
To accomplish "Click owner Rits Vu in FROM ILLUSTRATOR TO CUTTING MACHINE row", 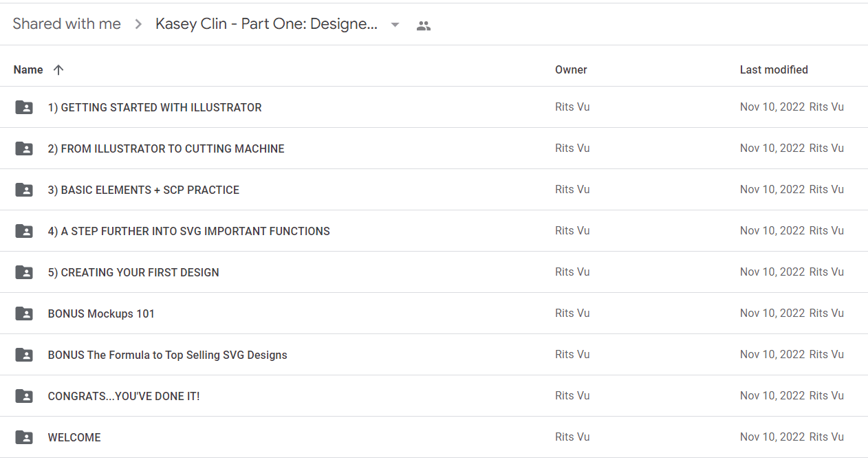I will 572,148.
